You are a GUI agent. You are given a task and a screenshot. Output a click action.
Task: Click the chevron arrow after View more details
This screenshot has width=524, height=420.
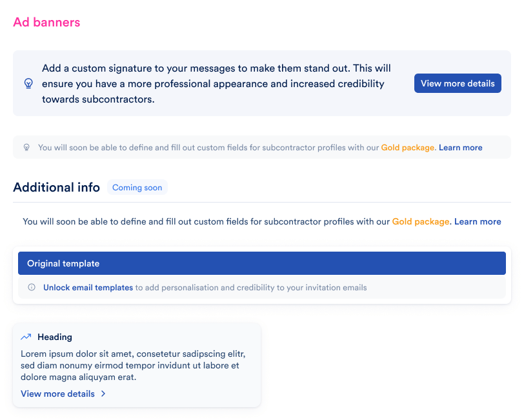point(103,394)
